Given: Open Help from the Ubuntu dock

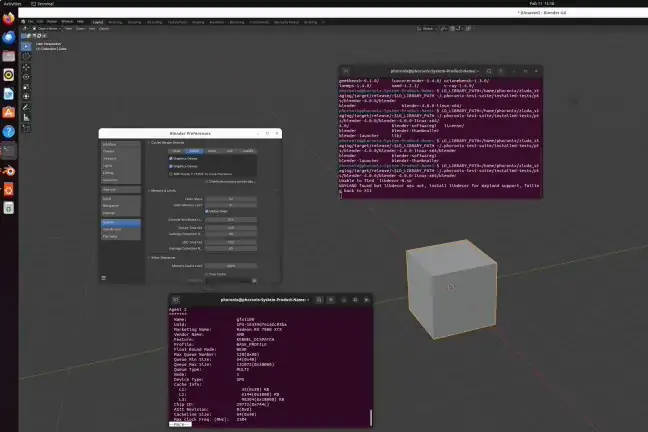Looking at the screenshot, I should tap(9, 132).
